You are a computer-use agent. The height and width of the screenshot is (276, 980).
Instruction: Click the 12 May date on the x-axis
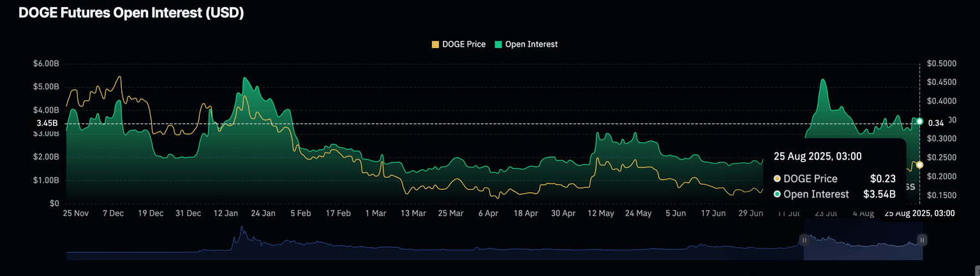pyautogui.click(x=600, y=213)
